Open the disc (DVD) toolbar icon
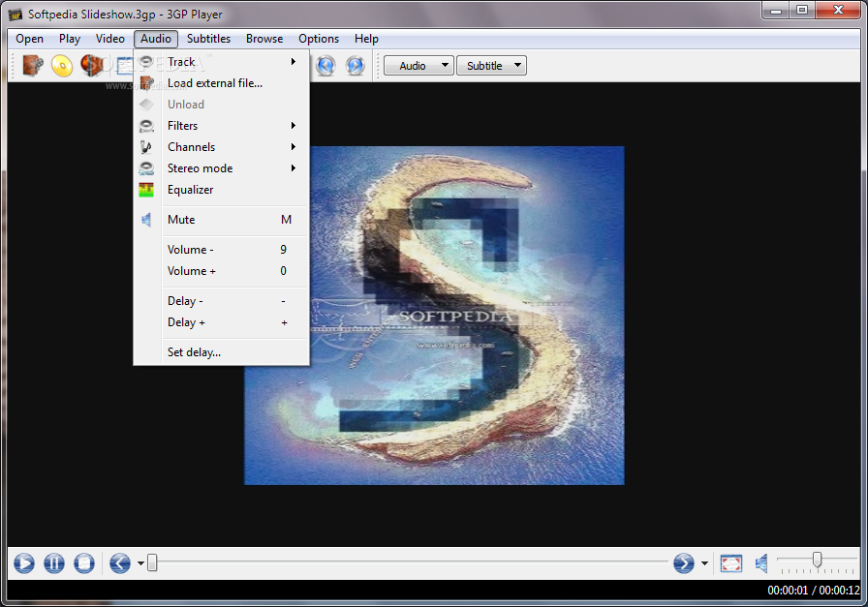868x607 pixels. click(62, 65)
